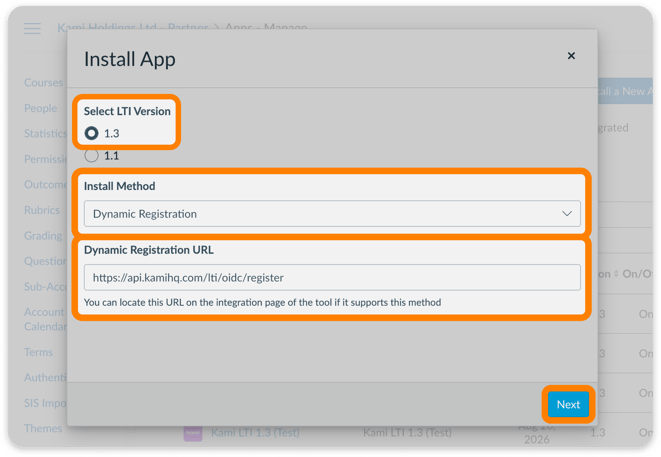Open Statistics in the sidebar

[46, 134]
